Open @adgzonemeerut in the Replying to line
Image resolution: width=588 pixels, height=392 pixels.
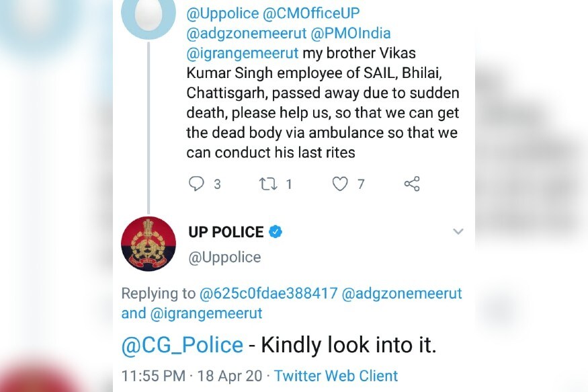(402, 293)
